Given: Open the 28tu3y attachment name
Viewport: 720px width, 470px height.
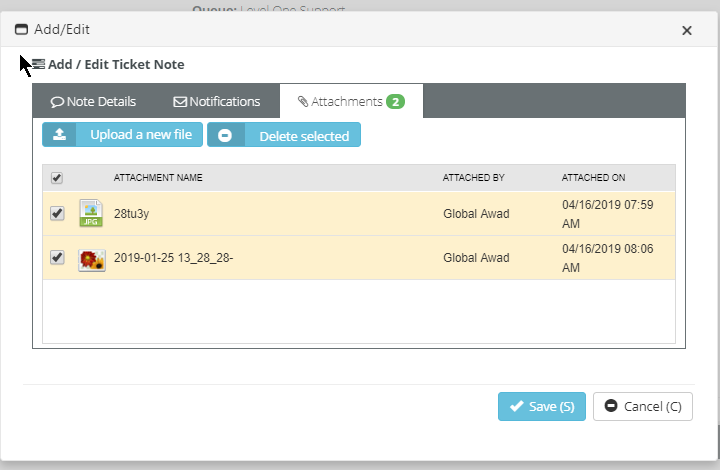Looking at the screenshot, I should click(x=131, y=214).
